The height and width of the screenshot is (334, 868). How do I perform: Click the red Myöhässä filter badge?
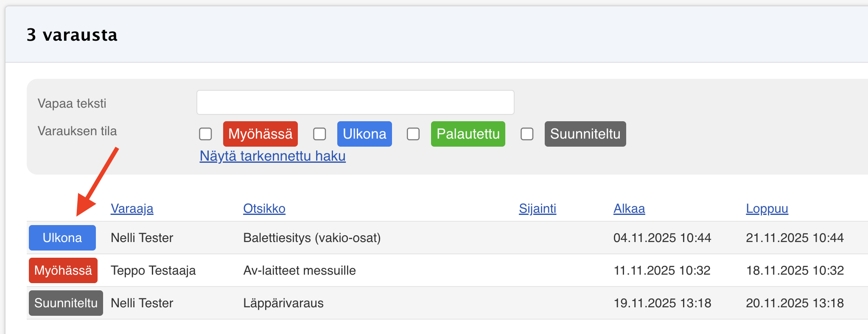pyautogui.click(x=260, y=134)
